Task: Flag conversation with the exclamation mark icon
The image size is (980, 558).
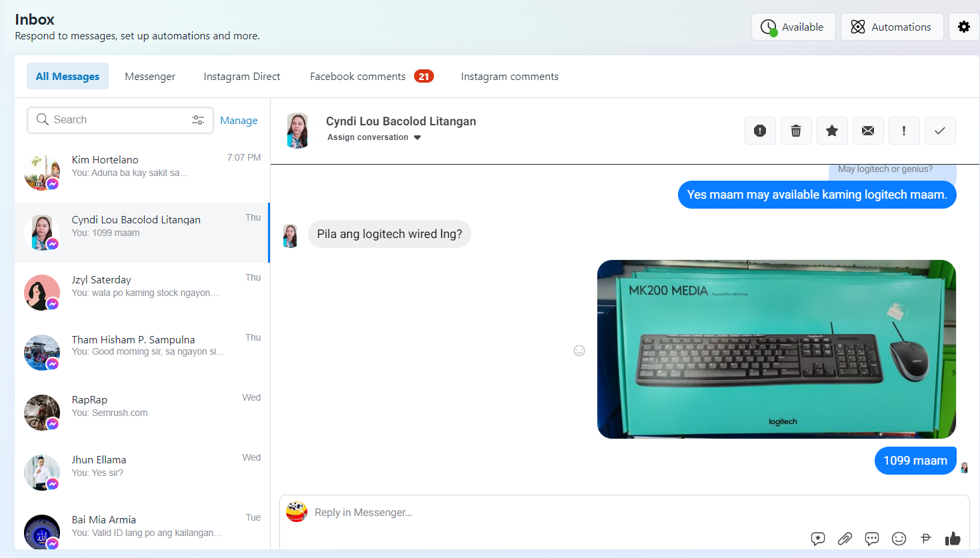Action: tap(904, 131)
